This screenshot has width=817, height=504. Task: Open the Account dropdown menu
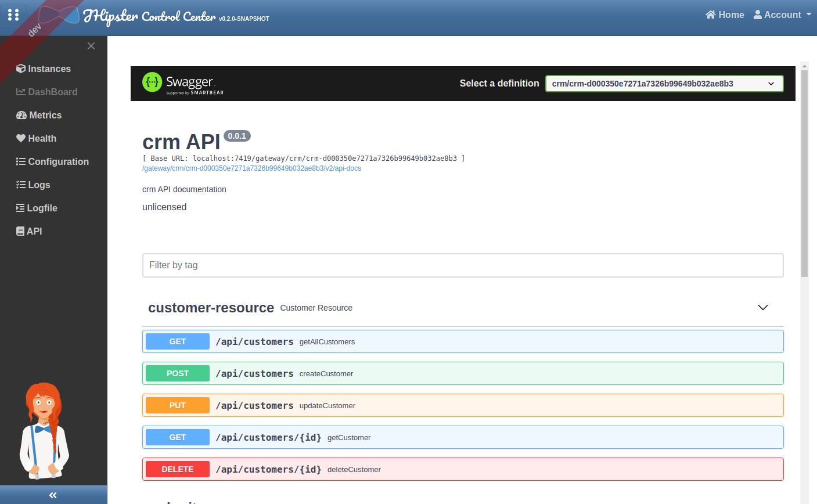point(782,15)
